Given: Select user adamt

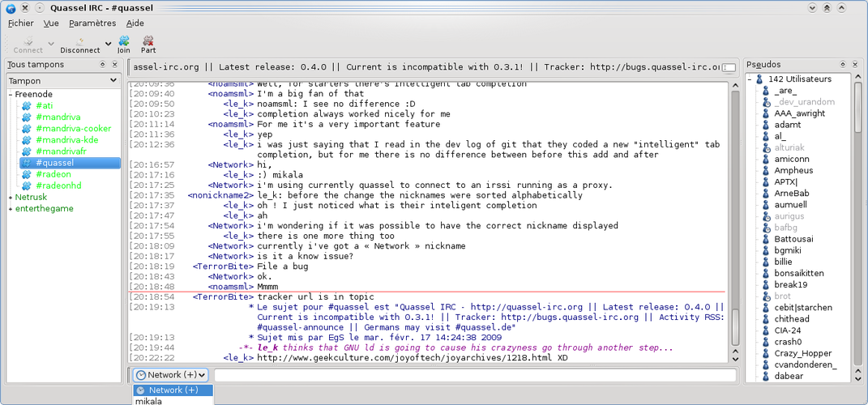Looking at the screenshot, I should [x=787, y=125].
